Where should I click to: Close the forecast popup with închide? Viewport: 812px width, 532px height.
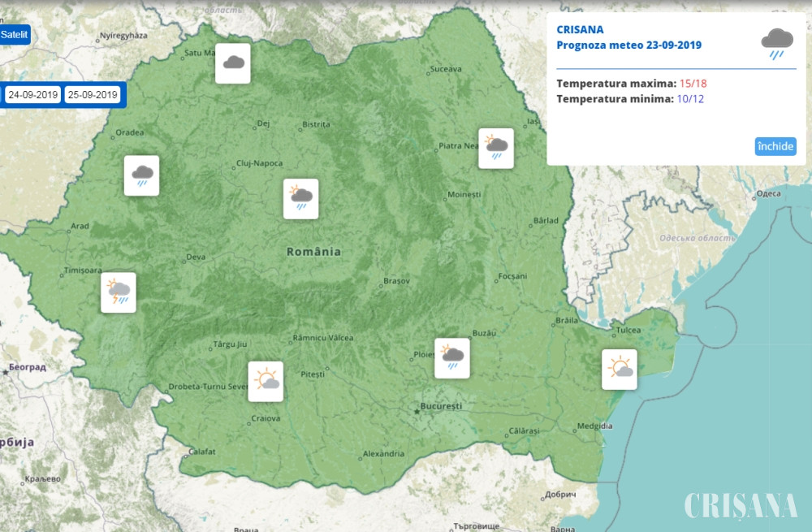click(x=775, y=146)
